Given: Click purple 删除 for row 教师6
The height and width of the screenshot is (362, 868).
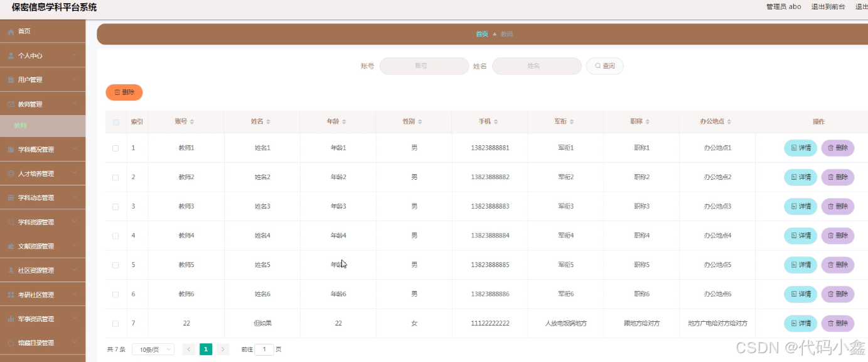Looking at the screenshot, I should (838, 294).
